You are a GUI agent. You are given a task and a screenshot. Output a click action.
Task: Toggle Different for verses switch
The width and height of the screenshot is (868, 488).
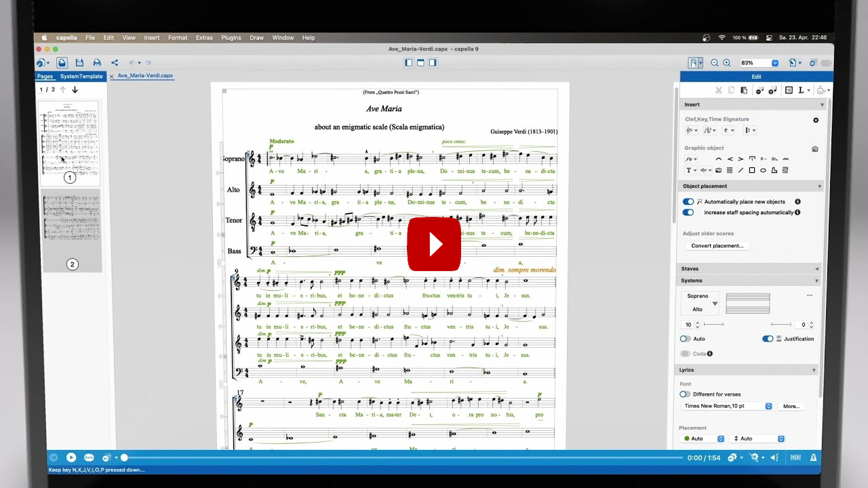coord(686,394)
